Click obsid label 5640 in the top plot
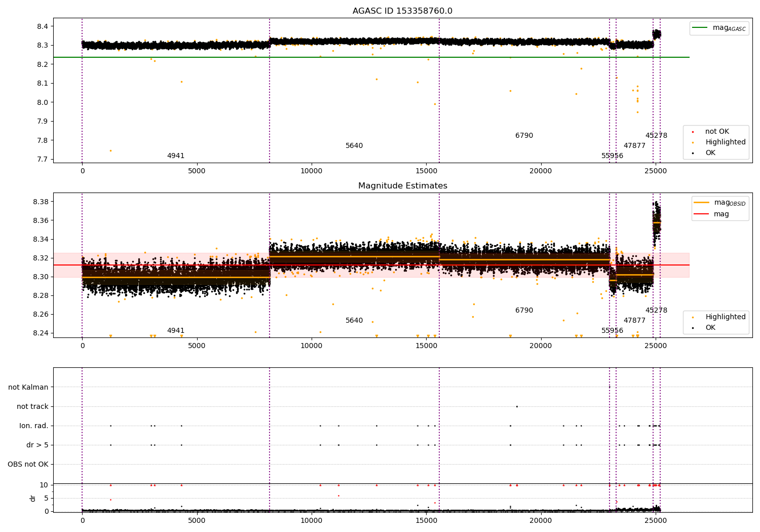760x532 pixels. coord(354,146)
